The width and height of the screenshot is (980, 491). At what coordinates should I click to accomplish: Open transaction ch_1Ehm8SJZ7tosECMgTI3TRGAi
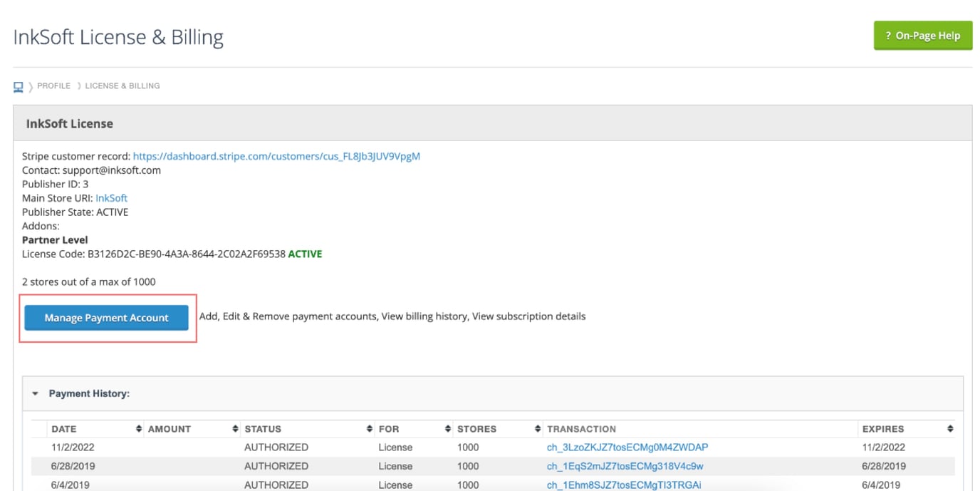point(623,485)
